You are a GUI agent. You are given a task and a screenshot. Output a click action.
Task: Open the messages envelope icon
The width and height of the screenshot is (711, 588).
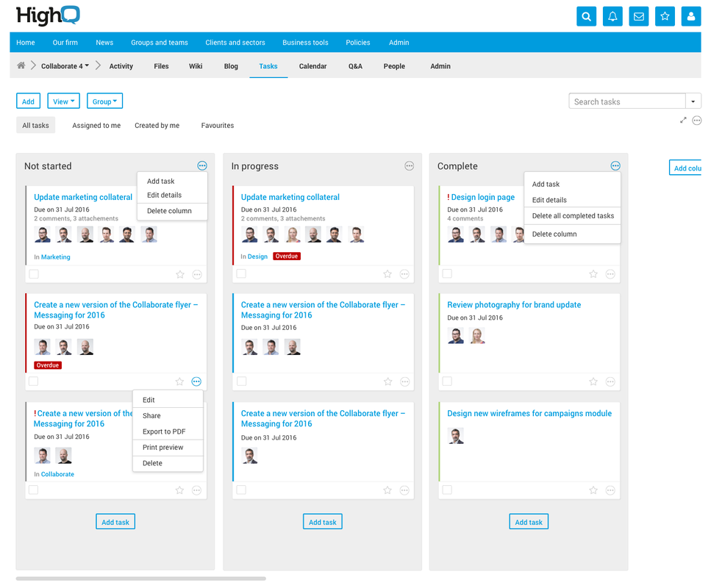(x=639, y=16)
